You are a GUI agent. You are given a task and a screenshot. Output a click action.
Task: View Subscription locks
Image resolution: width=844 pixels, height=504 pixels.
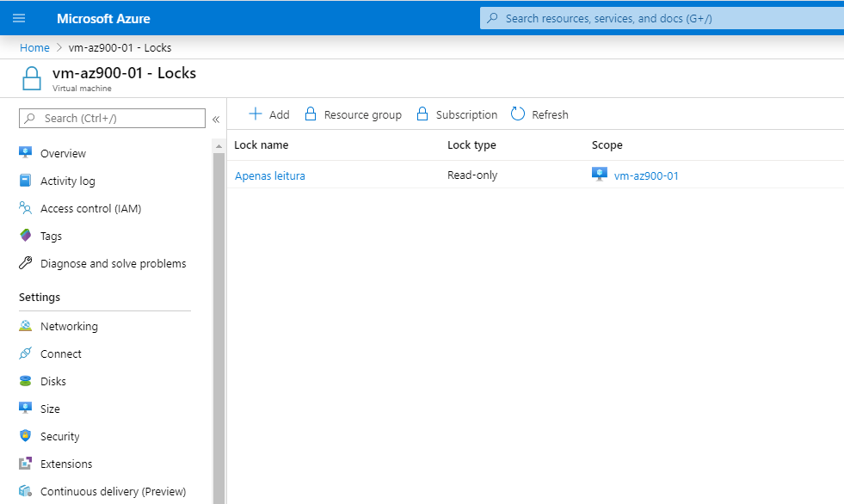[457, 114]
